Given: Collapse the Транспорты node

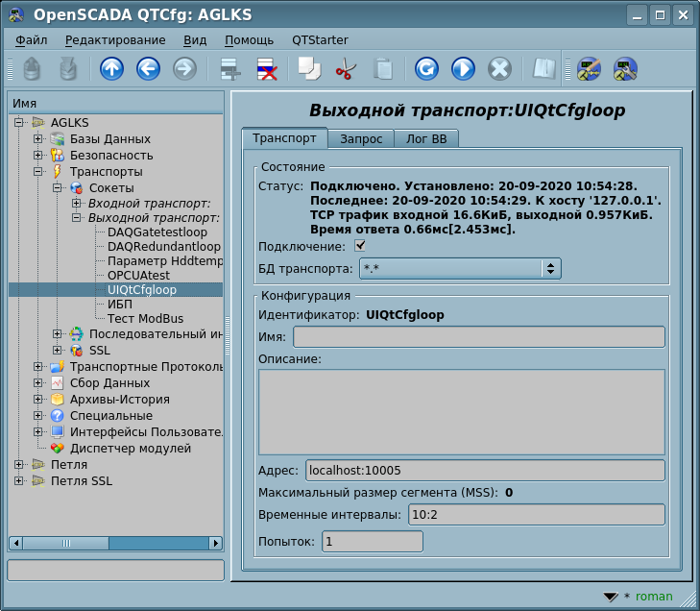Looking at the screenshot, I should click(x=38, y=172).
